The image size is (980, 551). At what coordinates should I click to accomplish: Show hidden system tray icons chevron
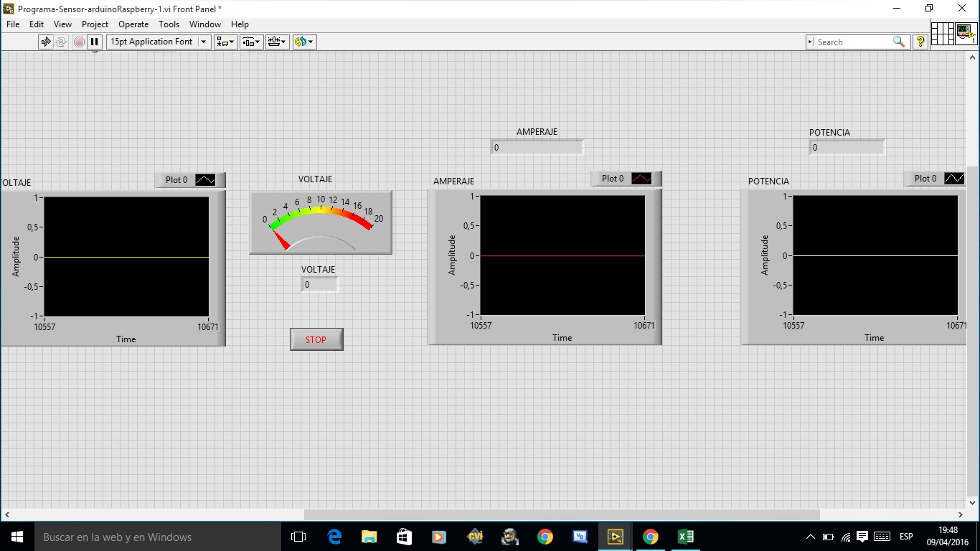(811, 537)
